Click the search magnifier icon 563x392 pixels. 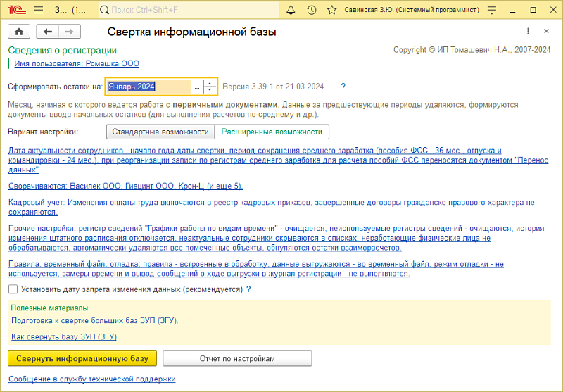[x=104, y=10]
